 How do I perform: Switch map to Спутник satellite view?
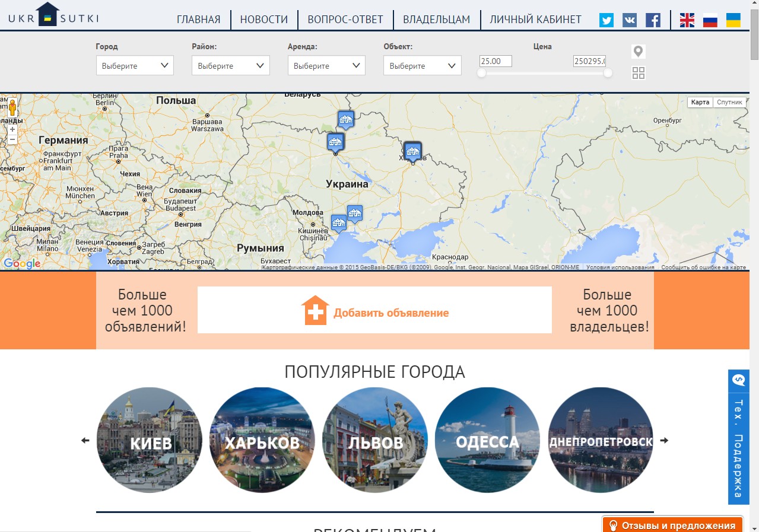click(729, 102)
